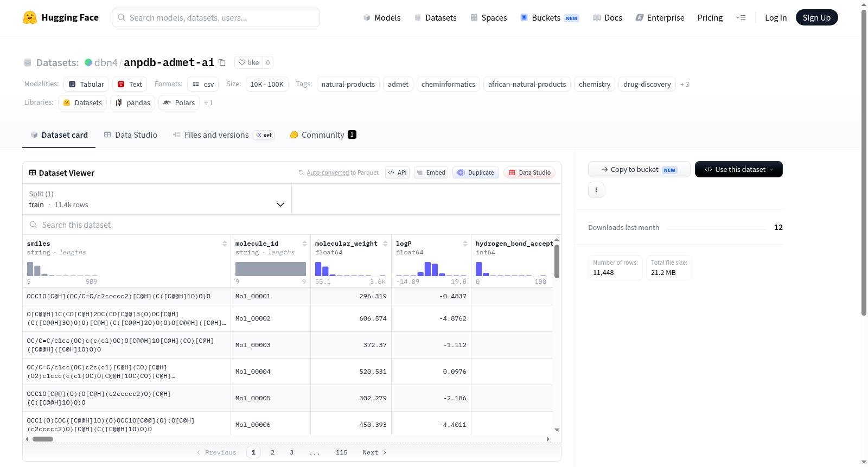This screenshot has height=467, width=868.
Task: Sort the molecular_weight column
Action: point(385,244)
